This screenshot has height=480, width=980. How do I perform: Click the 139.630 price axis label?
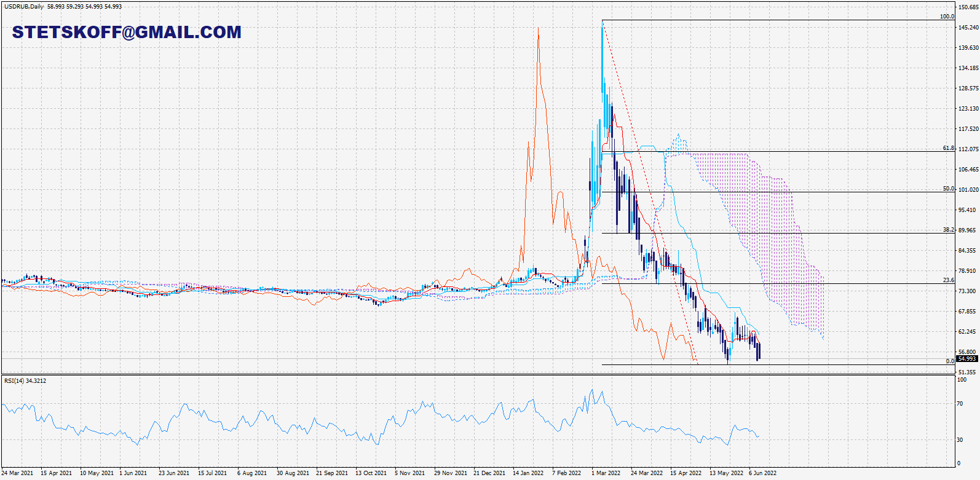click(x=968, y=48)
